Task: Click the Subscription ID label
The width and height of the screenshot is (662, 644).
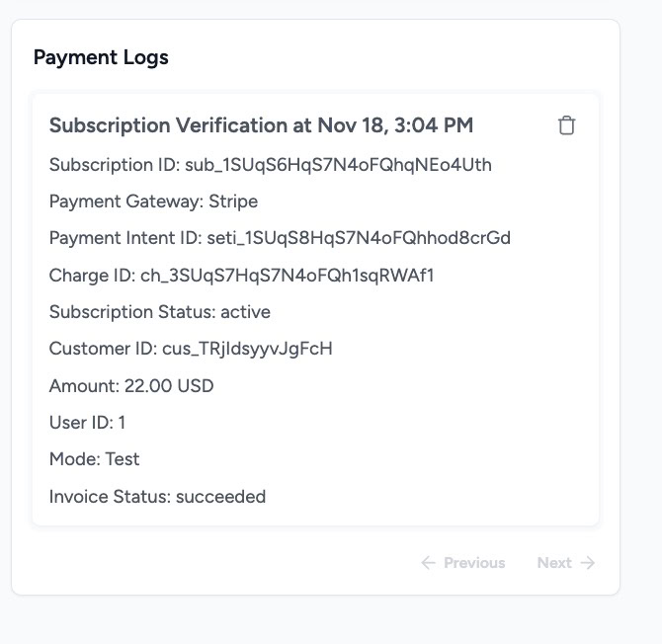Action: coord(114,164)
